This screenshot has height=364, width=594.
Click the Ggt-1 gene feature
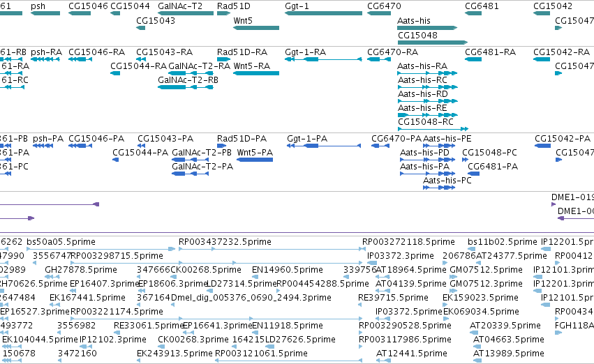click(323, 13)
